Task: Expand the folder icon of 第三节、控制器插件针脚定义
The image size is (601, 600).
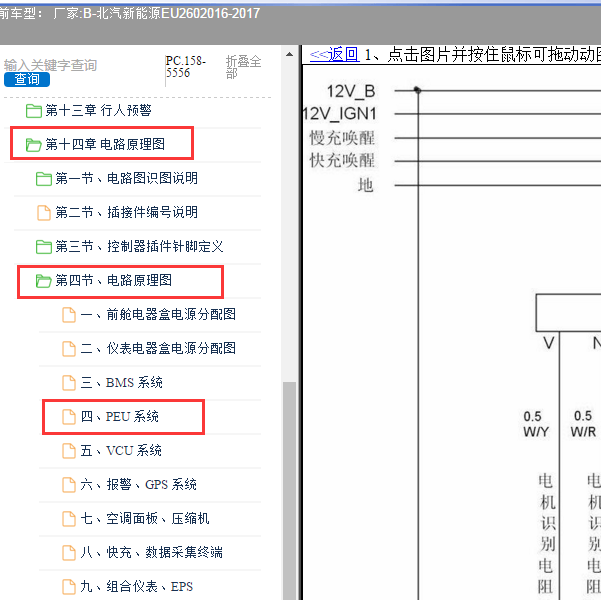Action: coord(44,247)
